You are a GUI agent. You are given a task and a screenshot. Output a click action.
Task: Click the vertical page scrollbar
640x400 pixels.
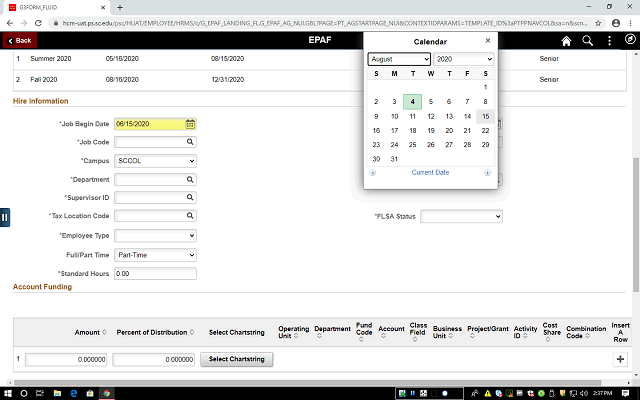[x=636, y=224]
